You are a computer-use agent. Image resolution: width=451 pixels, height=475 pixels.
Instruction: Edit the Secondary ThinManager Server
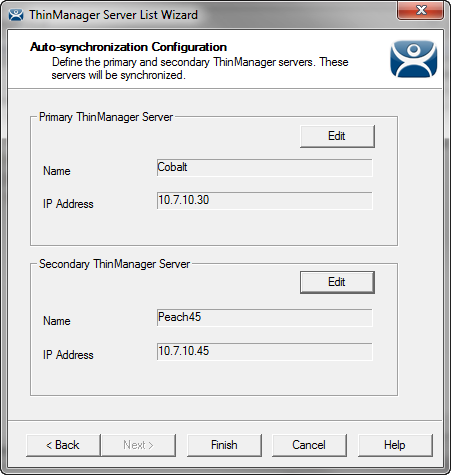coord(337,282)
